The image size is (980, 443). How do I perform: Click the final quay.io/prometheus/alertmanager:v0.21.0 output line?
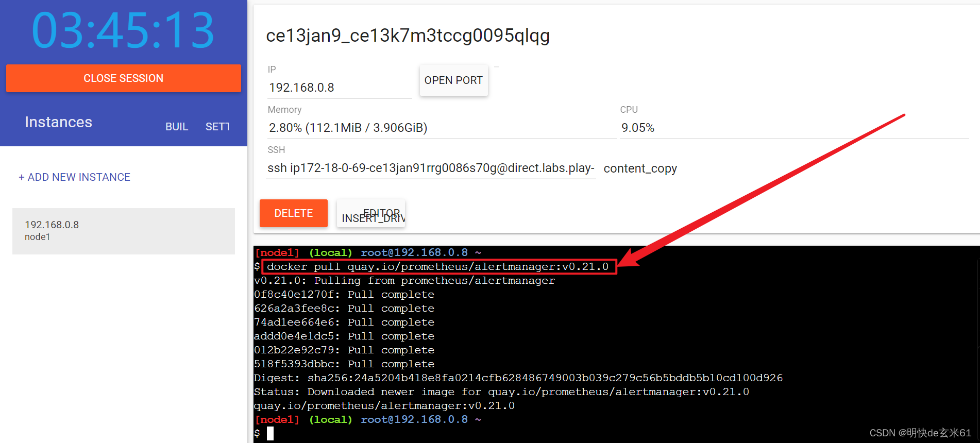click(x=384, y=405)
